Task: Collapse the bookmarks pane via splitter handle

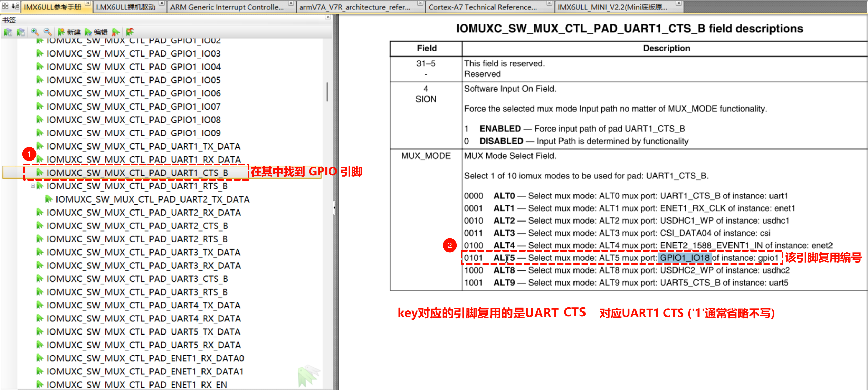Action: click(x=334, y=207)
